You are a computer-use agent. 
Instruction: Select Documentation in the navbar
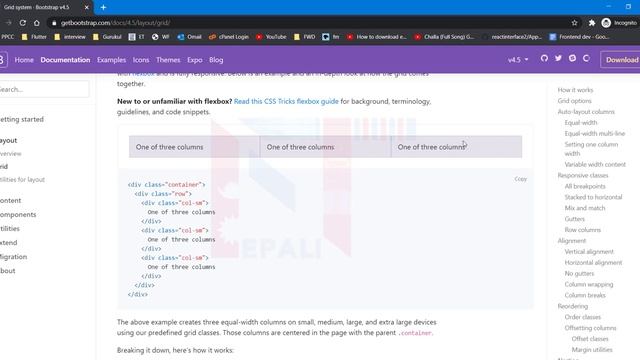pos(65,60)
